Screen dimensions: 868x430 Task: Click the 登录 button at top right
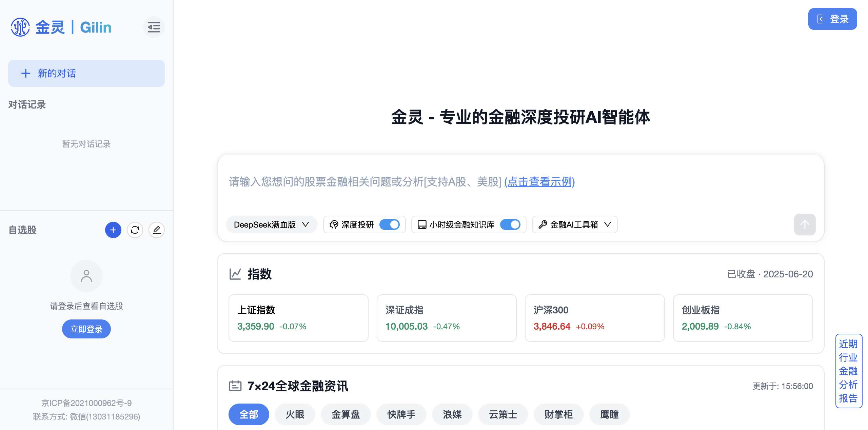pyautogui.click(x=833, y=19)
